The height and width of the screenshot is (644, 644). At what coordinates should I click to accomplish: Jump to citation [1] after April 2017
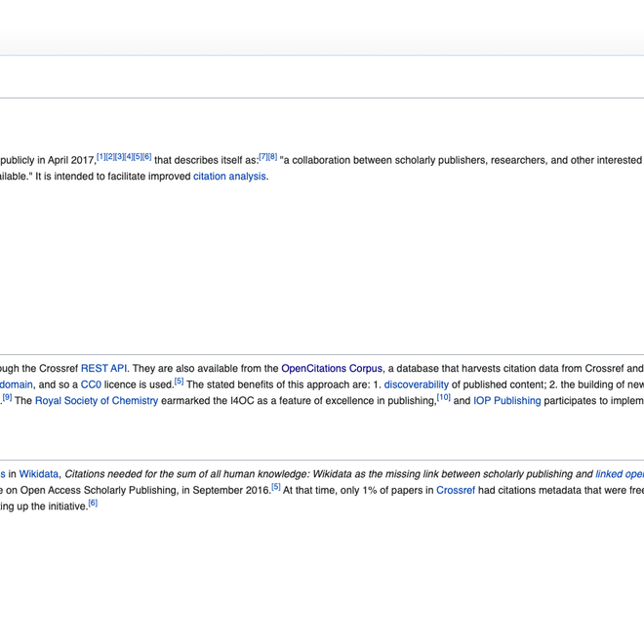tap(101, 156)
